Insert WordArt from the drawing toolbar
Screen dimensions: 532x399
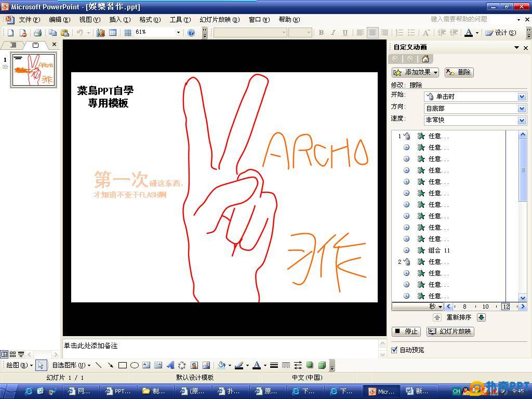pos(170,365)
